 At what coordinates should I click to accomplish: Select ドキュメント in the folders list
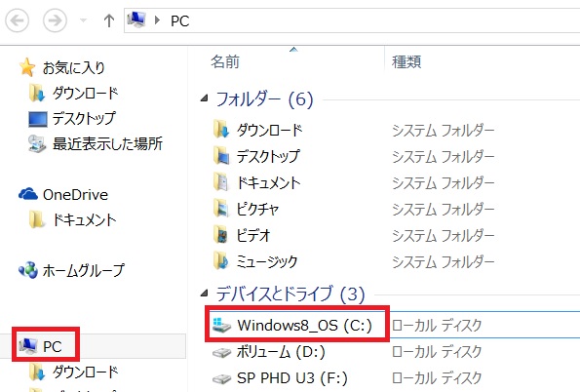tap(268, 183)
